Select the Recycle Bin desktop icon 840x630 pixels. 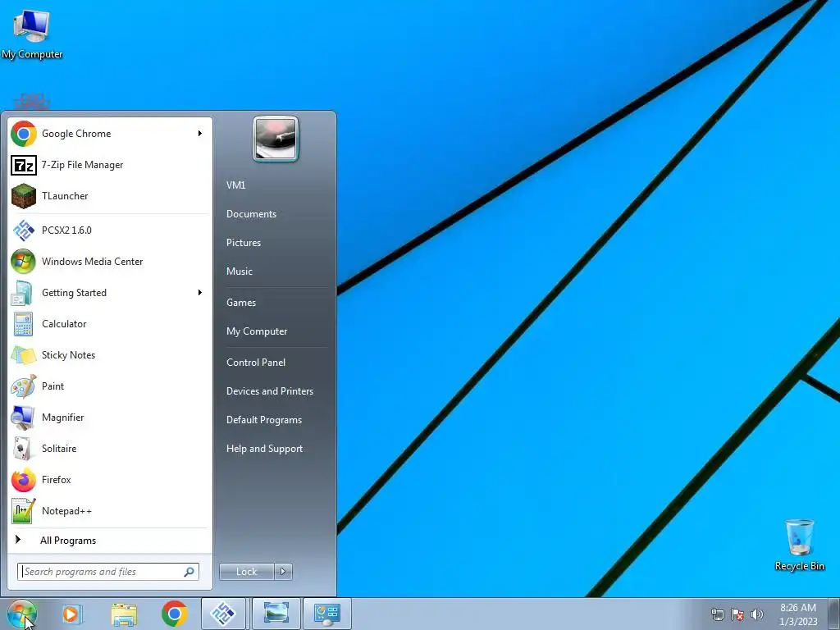click(x=799, y=546)
